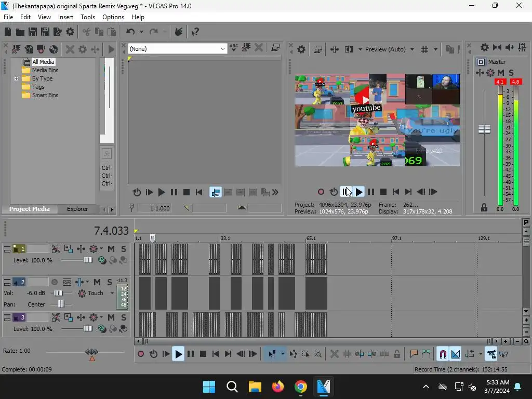The width and height of the screenshot is (532, 399).
Task: Go to start in preview transport
Action: tap(395, 192)
